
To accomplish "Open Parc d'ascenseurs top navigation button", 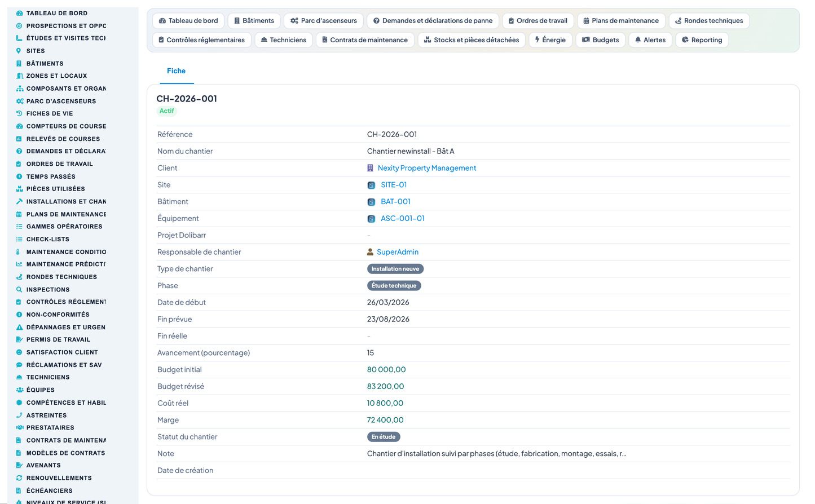I will (324, 21).
